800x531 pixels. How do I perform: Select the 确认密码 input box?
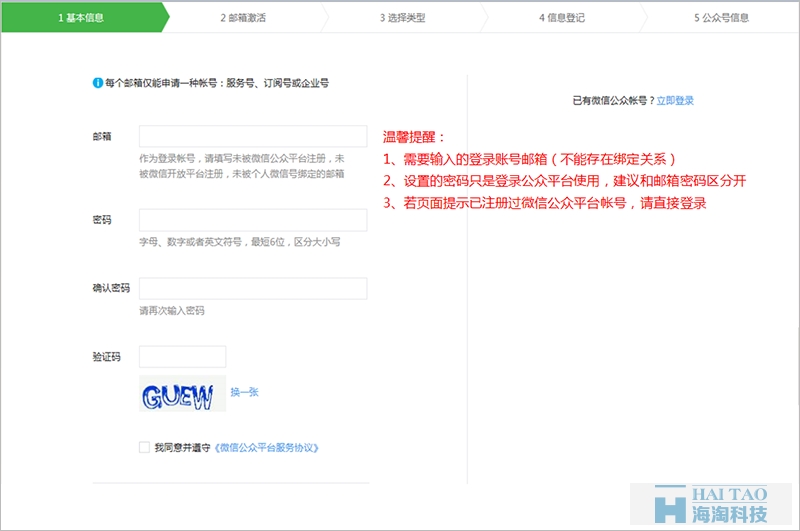[x=253, y=288]
